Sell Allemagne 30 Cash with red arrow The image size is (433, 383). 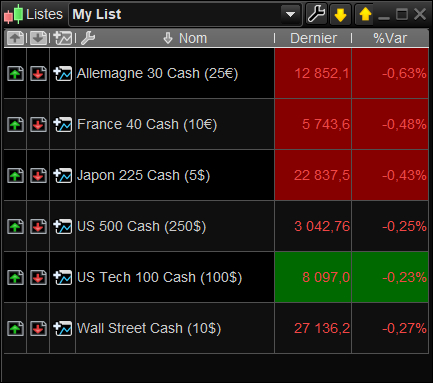39,74
